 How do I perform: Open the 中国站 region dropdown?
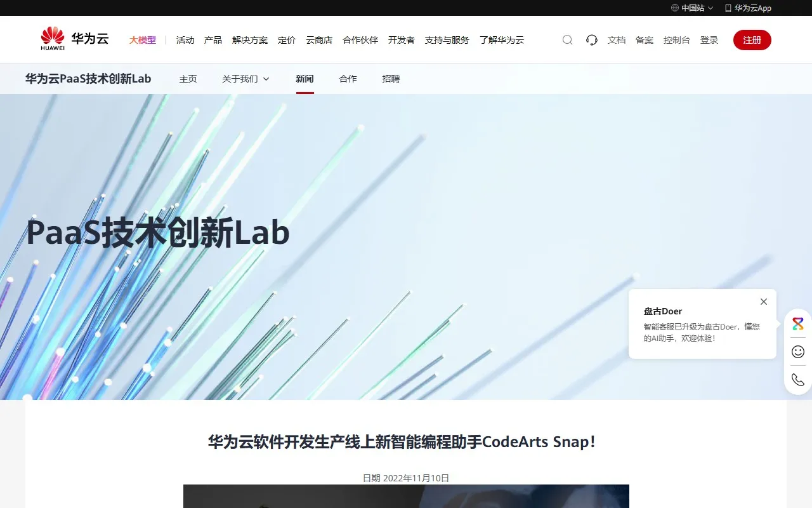tap(692, 8)
